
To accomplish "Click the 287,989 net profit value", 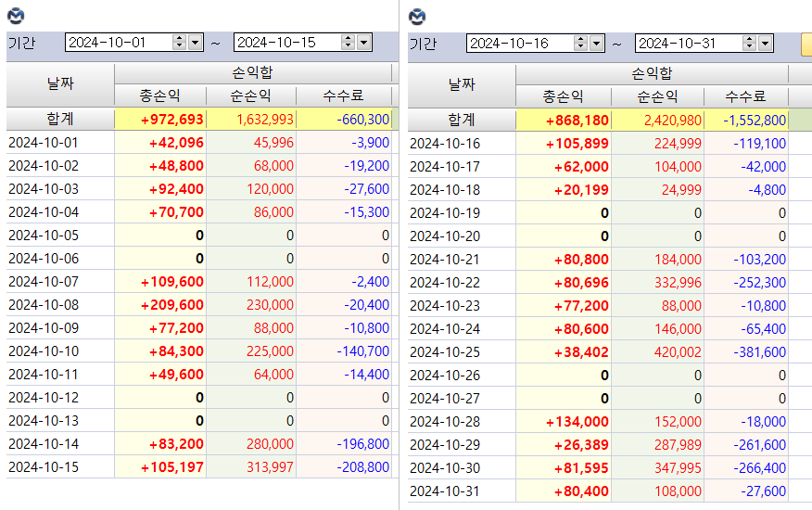I will 678,445.
